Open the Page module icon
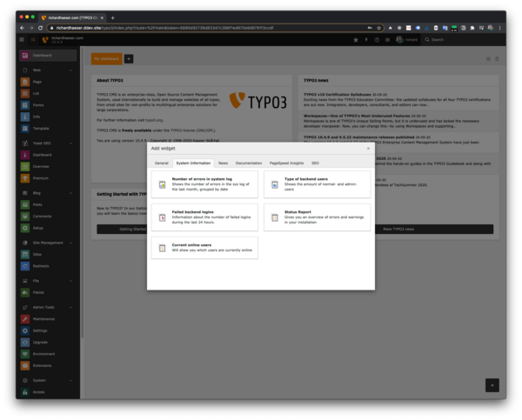522x420 pixels. point(25,82)
